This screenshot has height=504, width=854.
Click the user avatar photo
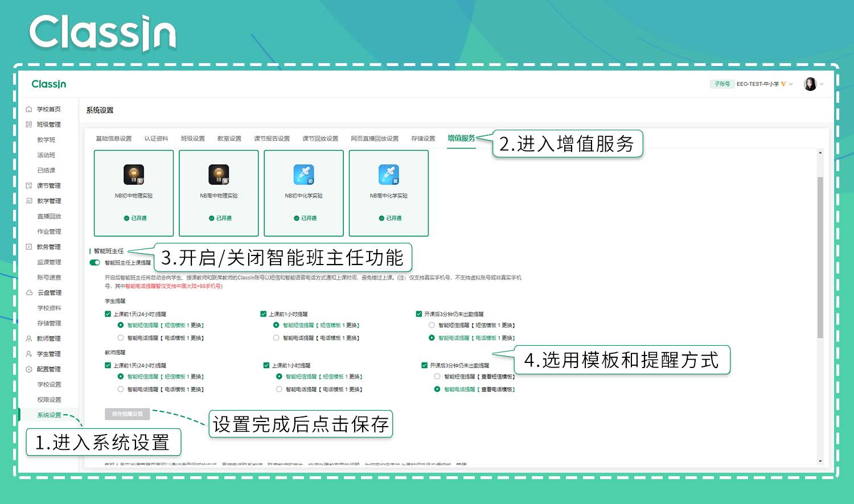pos(810,84)
